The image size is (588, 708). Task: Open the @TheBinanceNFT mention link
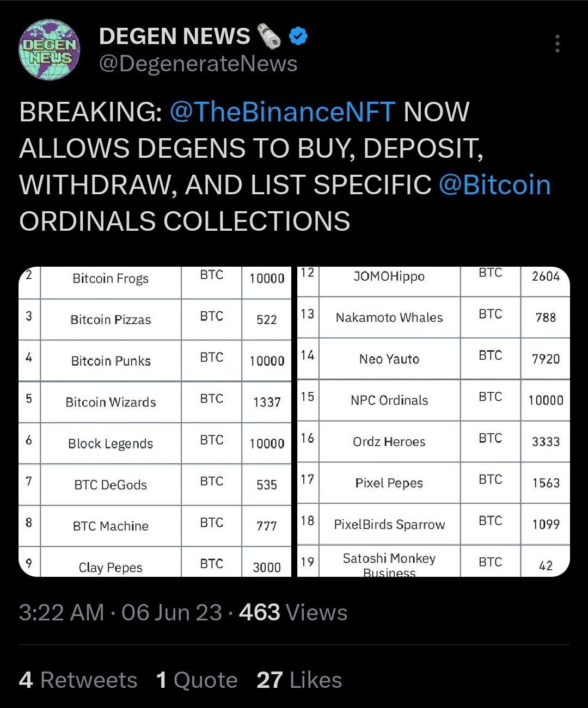pos(282,112)
